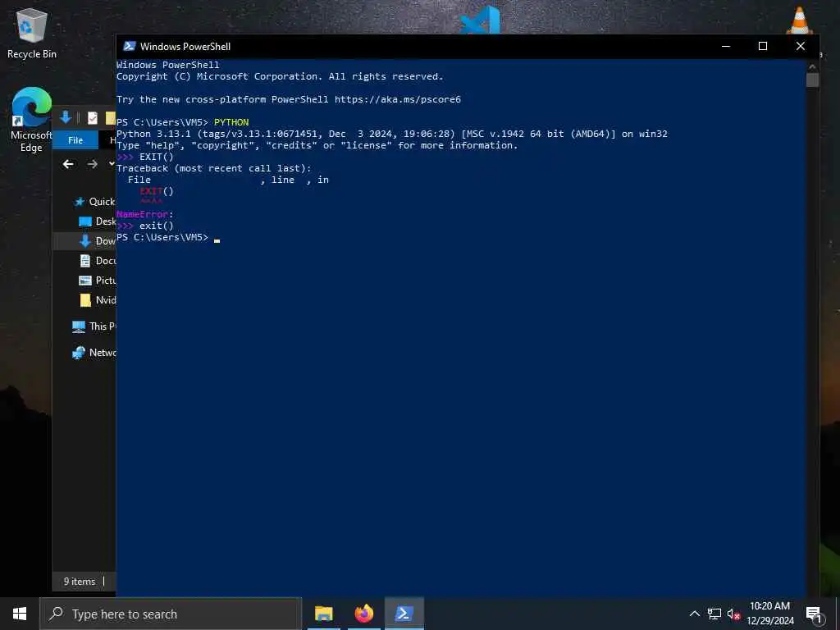The height and width of the screenshot is (630, 840).
Task: Click the taskbar search box
Action: pyautogui.click(x=171, y=614)
